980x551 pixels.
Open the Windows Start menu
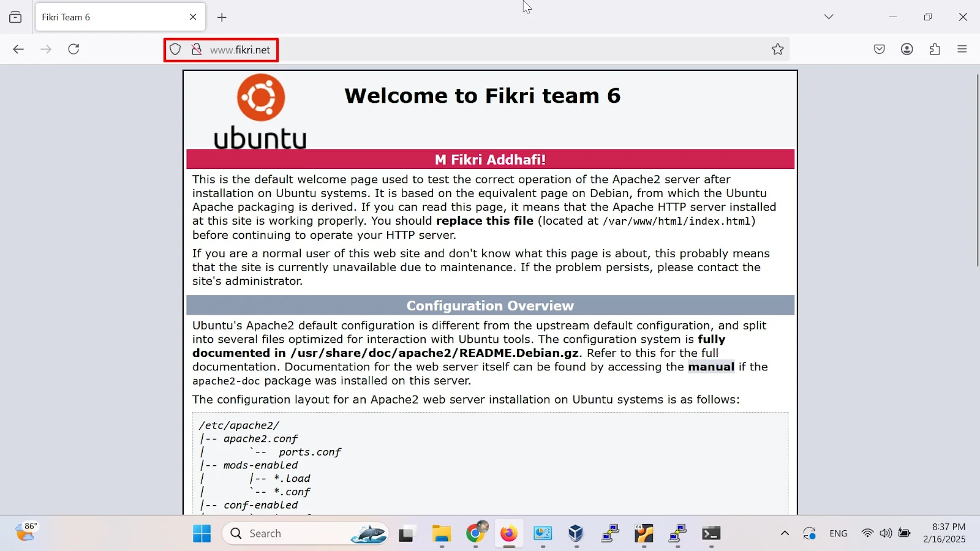coord(202,534)
